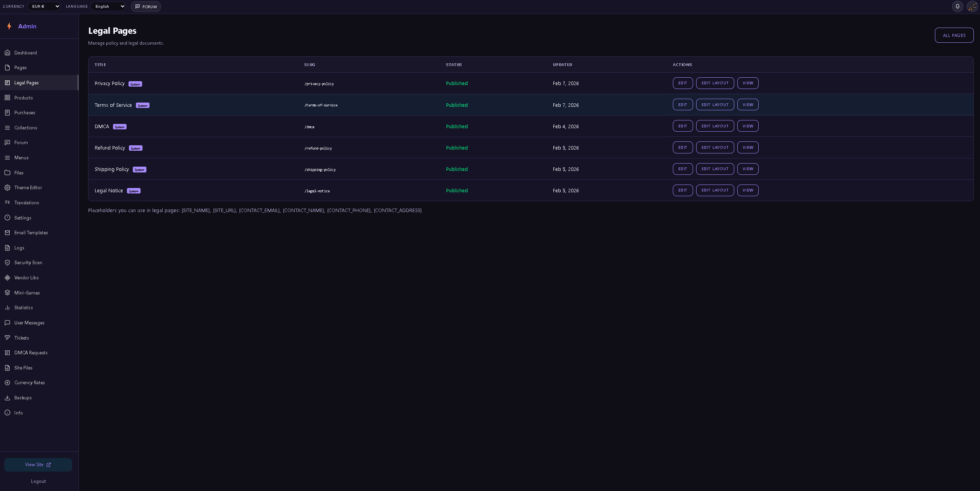This screenshot has width=980, height=491.
Task: Select the Theme Editor gear icon
Action: (8, 187)
